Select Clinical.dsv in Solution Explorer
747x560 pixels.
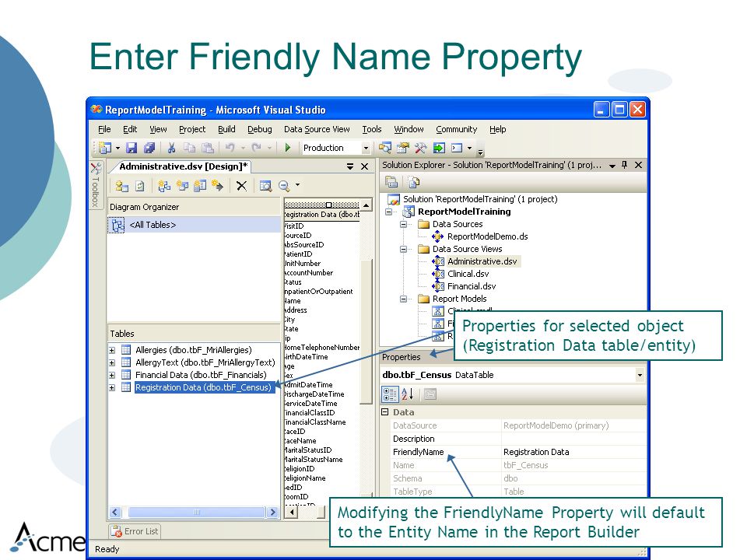468,274
